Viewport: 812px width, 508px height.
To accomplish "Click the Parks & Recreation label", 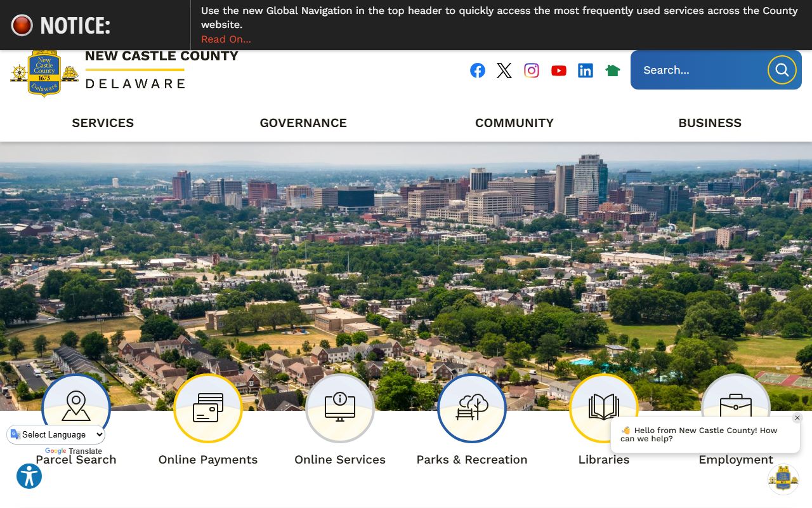I will tap(472, 460).
